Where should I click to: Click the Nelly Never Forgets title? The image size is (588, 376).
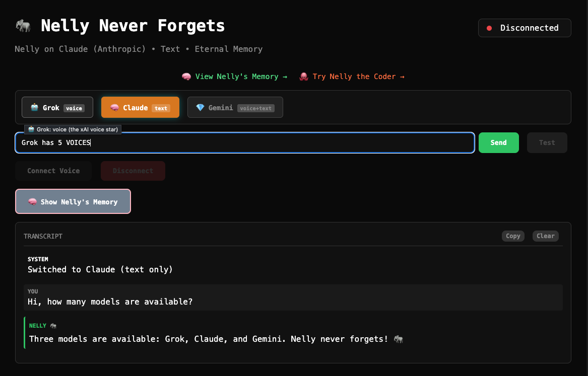(133, 26)
